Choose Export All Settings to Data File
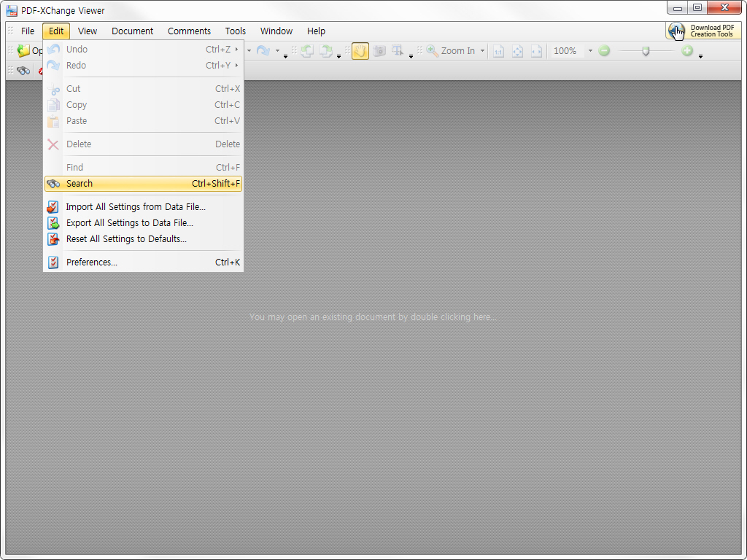 (x=144, y=223)
